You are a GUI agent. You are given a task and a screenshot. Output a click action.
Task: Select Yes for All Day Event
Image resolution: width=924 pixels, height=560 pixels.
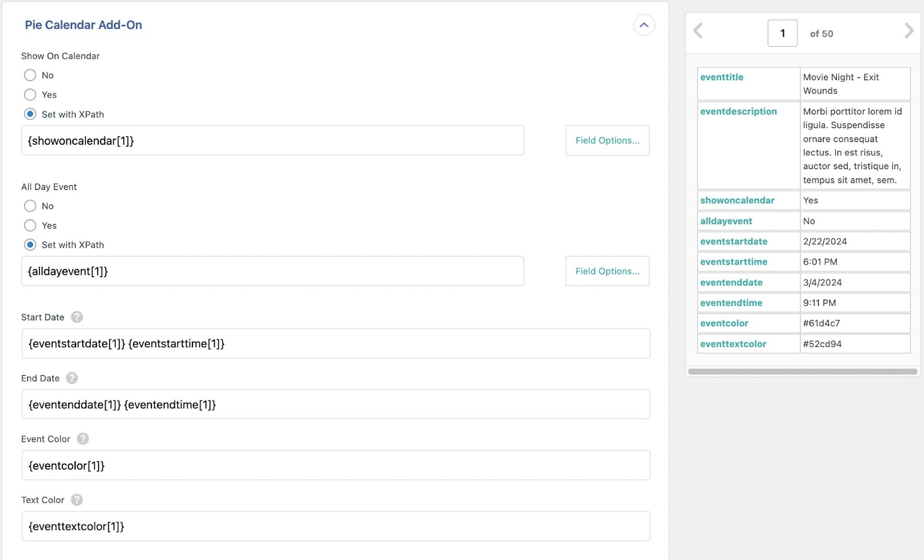tap(30, 226)
